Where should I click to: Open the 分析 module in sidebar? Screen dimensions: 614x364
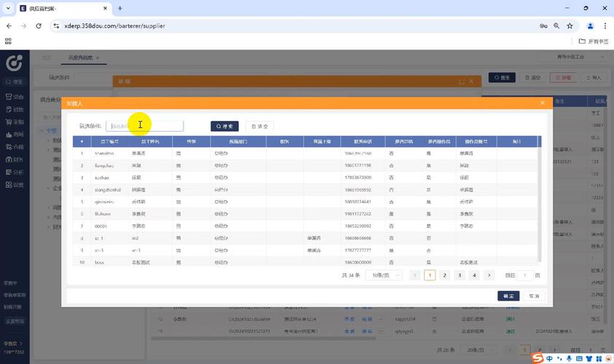15,172
